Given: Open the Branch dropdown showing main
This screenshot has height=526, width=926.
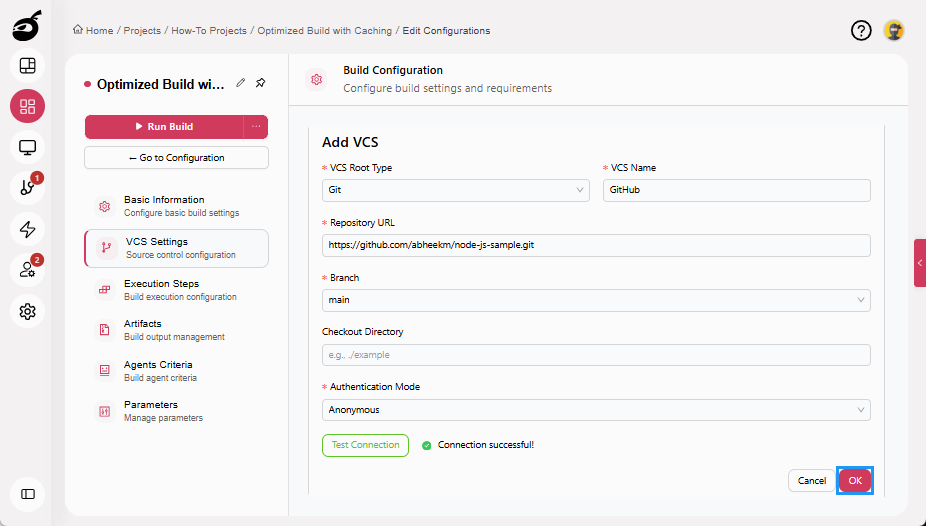Looking at the screenshot, I should [x=596, y=300].
